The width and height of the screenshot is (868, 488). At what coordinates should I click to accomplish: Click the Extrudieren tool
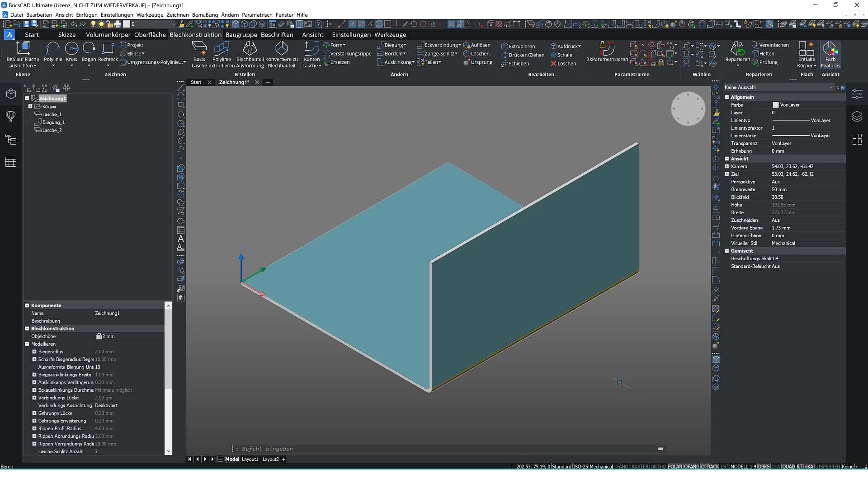pos(518,46)
